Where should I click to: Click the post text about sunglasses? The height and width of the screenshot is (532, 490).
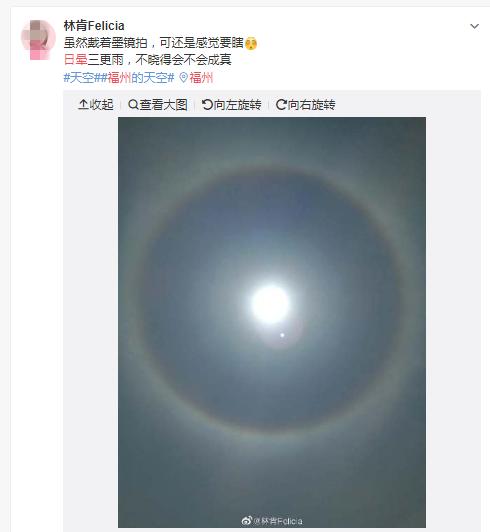click(154, 43)
